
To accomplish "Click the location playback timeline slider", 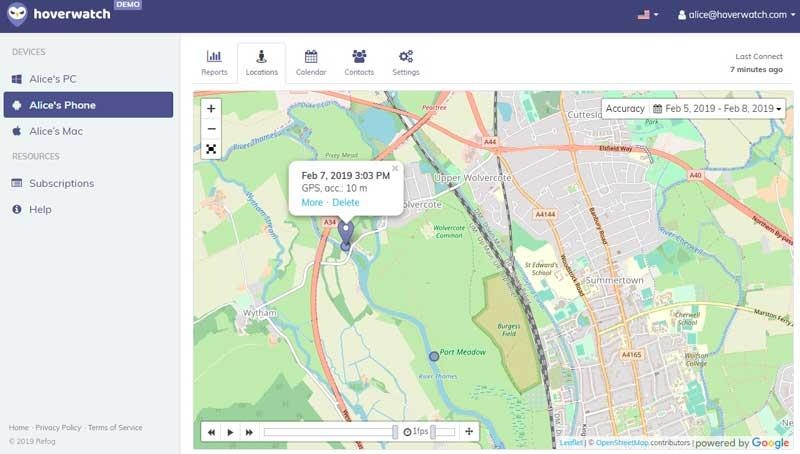I will coord(330,432).
